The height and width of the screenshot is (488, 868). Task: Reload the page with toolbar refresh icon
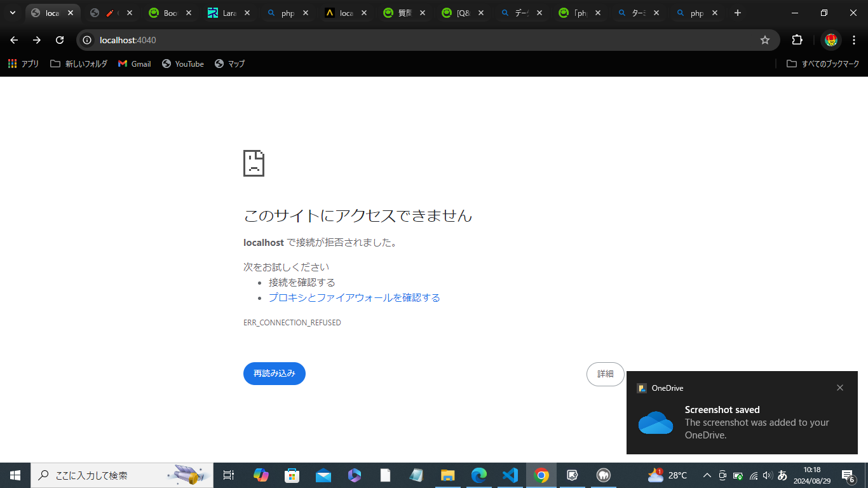click(x=60, y=40)
